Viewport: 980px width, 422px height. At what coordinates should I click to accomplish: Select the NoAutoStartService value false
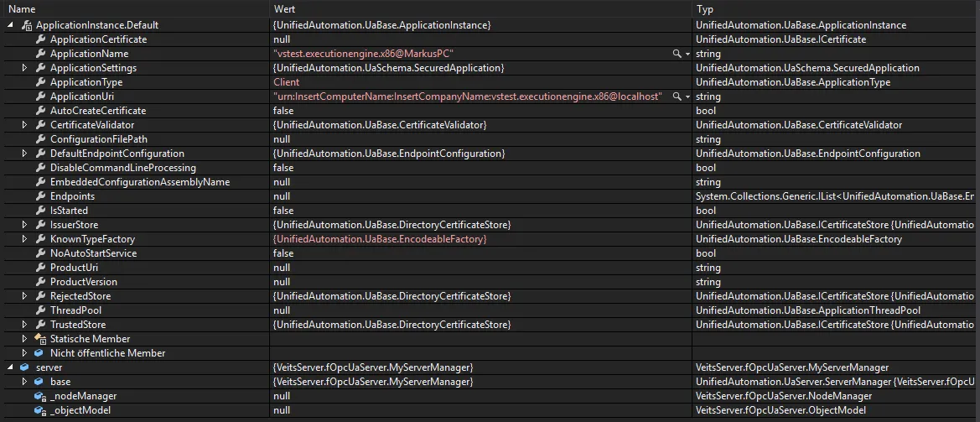283,253
